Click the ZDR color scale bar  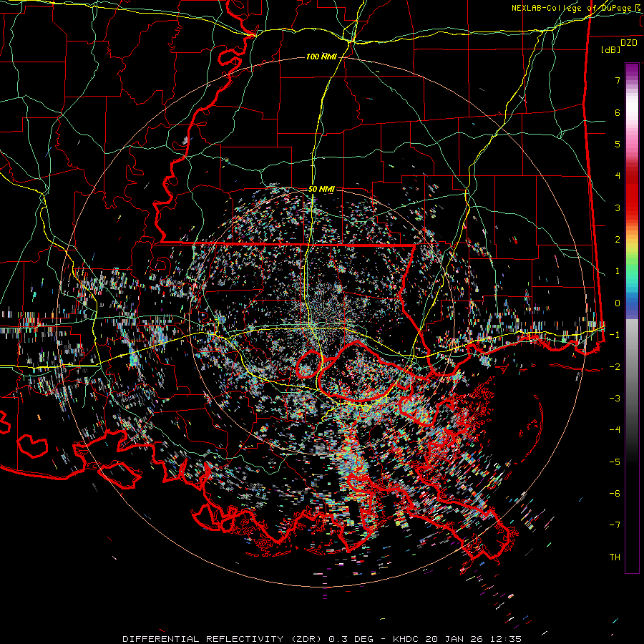632,318
